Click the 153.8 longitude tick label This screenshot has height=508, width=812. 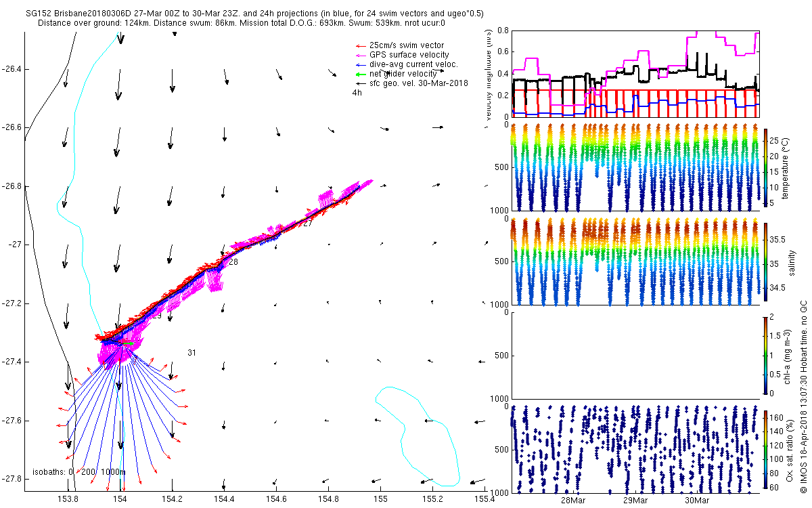[68, 499]
